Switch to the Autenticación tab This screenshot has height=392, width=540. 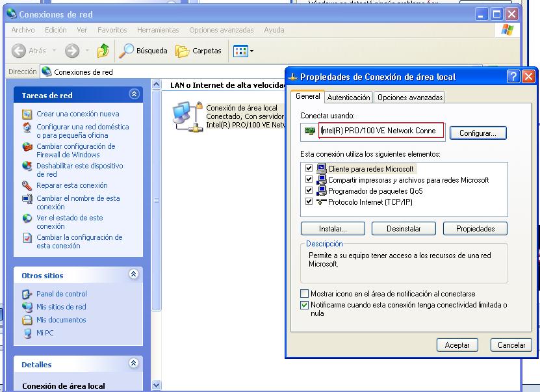(x=348, y=98)
